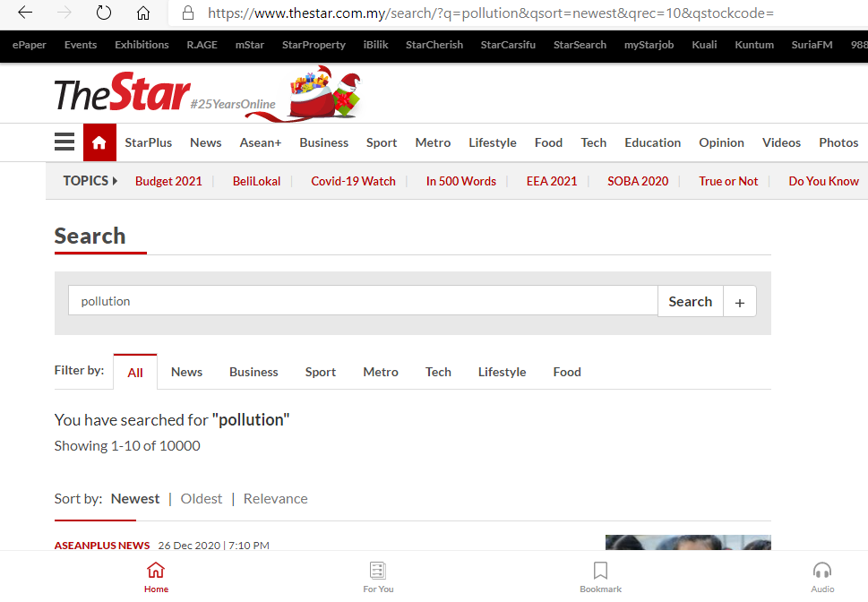Sort results by Oldest

click(x=201, y=498)
